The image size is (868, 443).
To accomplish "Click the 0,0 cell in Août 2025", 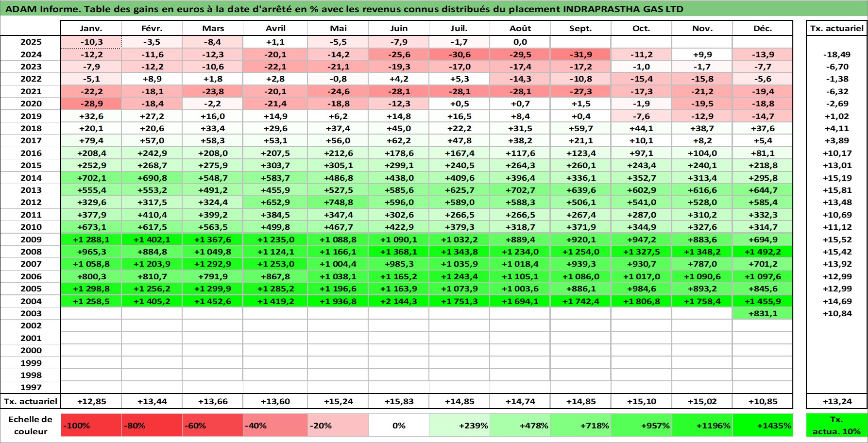I will pyautogui.click(x=520, y=42).
